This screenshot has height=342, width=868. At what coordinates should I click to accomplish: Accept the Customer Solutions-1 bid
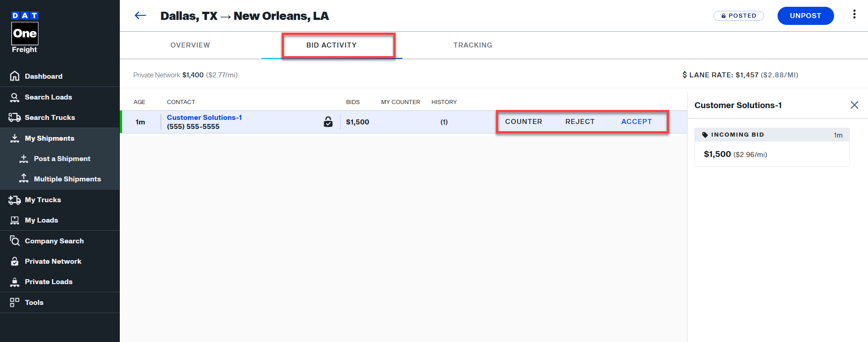[x=637, y=122]
